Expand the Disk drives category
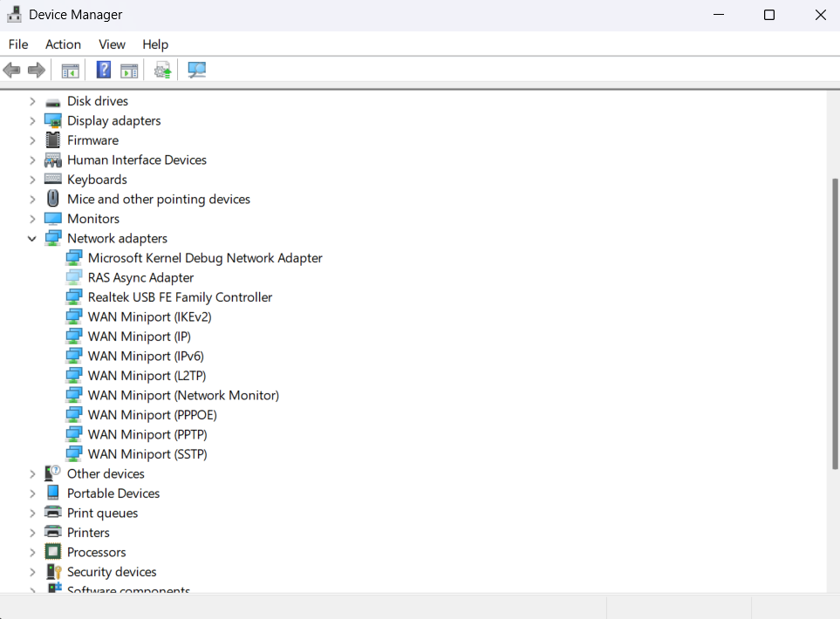Image resolution: width=840 pixels, height=619 pixels. point(32,101)
